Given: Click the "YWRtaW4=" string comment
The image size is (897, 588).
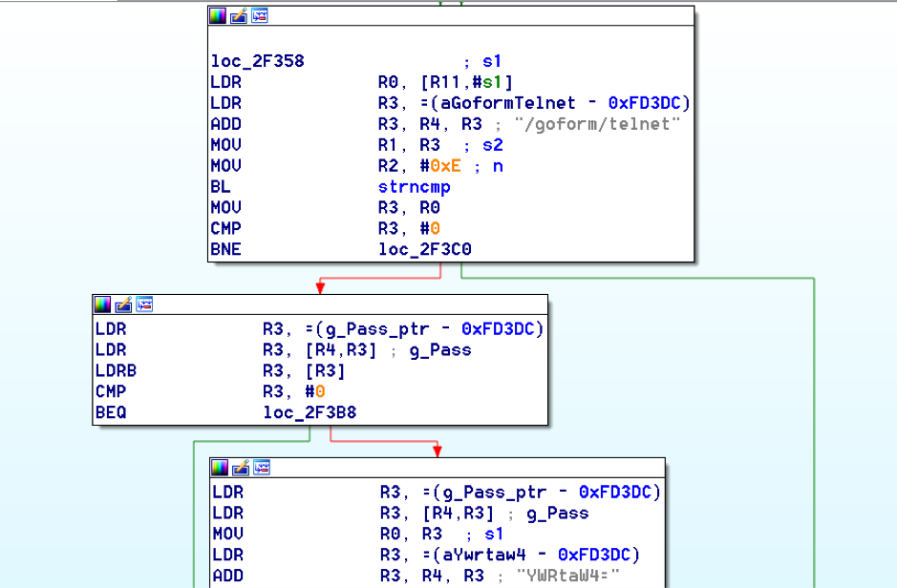Looking at the screenshot, I should [568, 576].
